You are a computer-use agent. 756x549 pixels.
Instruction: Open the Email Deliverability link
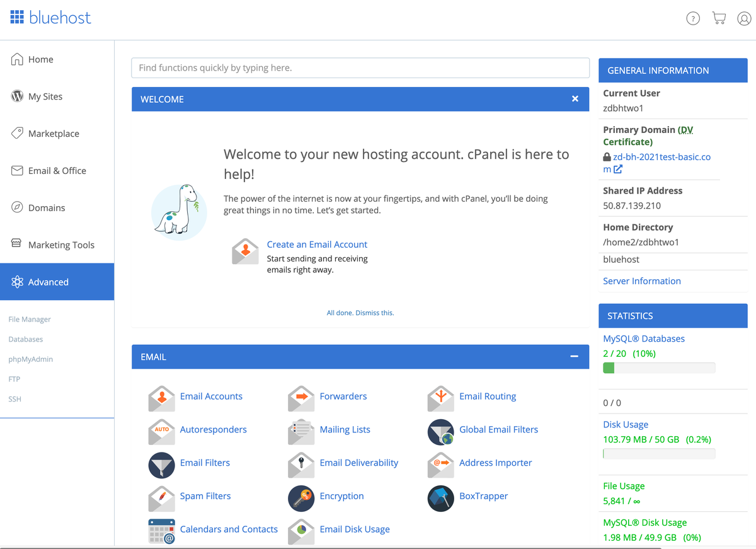pyautogui.click(x=359, y=463)
